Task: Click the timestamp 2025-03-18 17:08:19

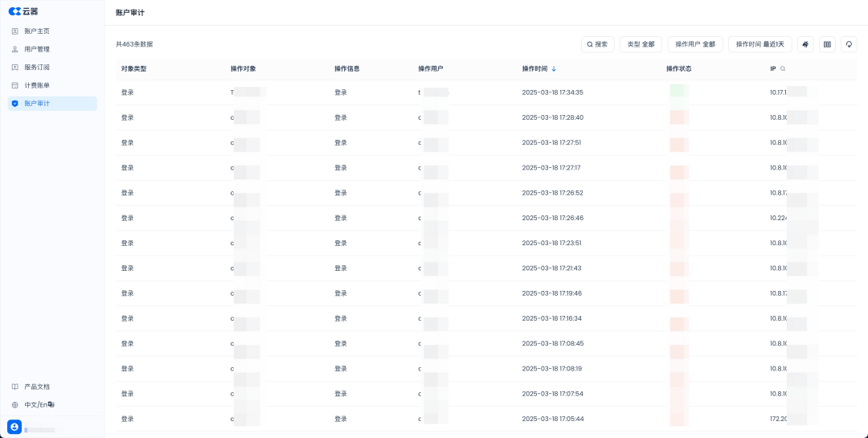Action: click(552, 368)
